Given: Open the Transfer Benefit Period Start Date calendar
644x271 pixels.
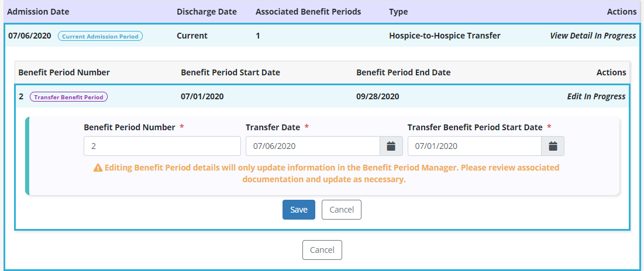Looking at the screenshot, I should click(553, 146).
